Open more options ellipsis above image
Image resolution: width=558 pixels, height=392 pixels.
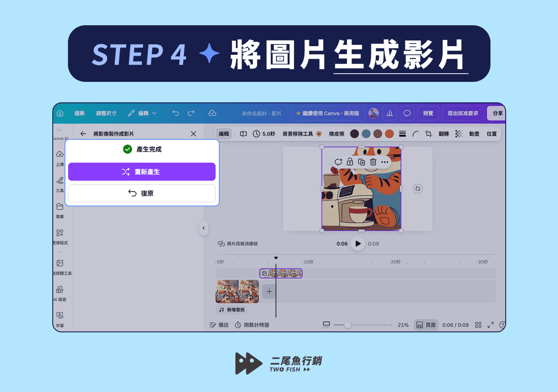[x=384, y=162]
